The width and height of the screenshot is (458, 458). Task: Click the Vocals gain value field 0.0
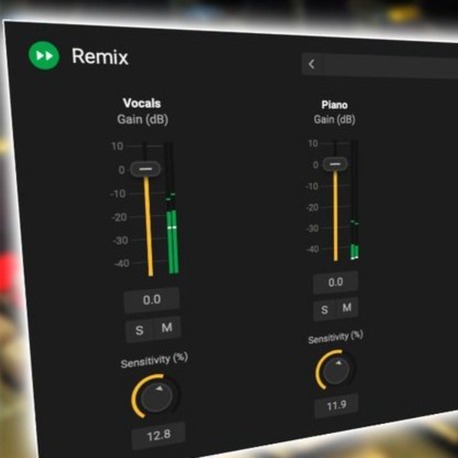pos(152,300)
